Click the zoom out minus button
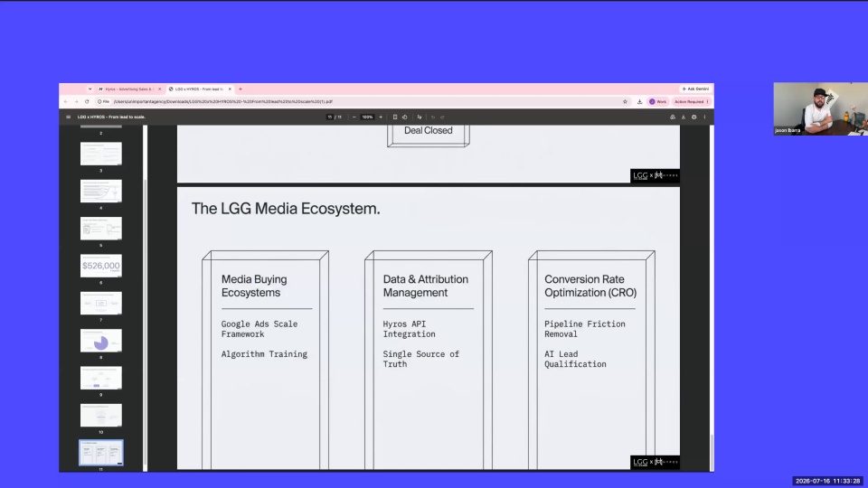The image size is (868, 488). [354, 117]
